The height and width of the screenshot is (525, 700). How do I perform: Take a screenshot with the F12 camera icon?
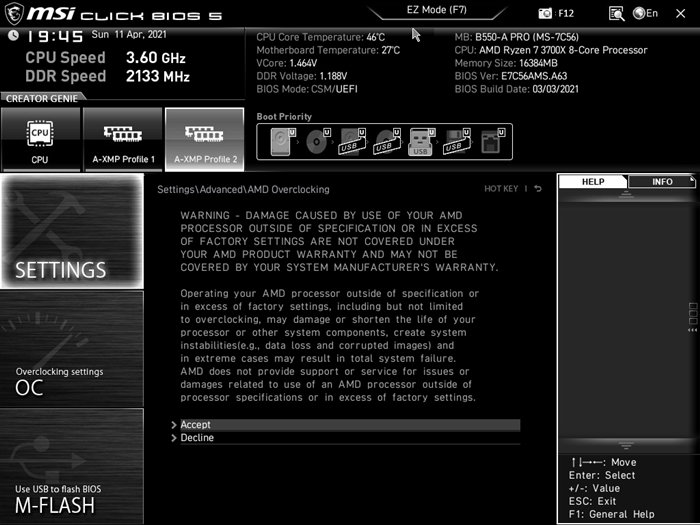click(x=545, y=13)
